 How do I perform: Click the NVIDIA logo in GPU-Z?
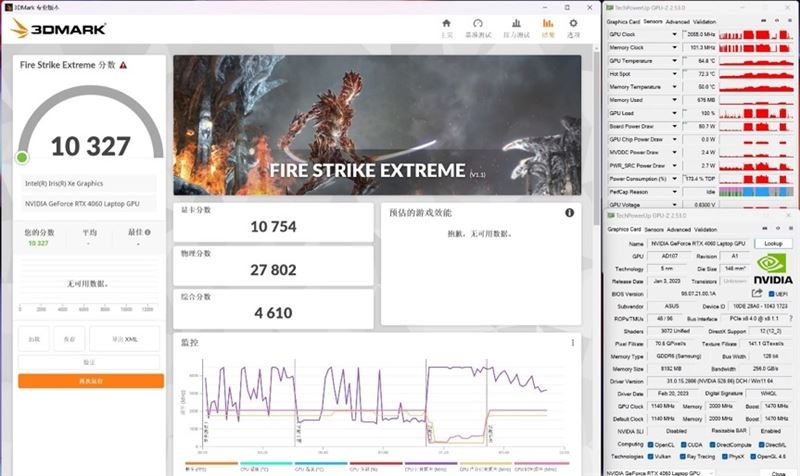click(772, 269)
